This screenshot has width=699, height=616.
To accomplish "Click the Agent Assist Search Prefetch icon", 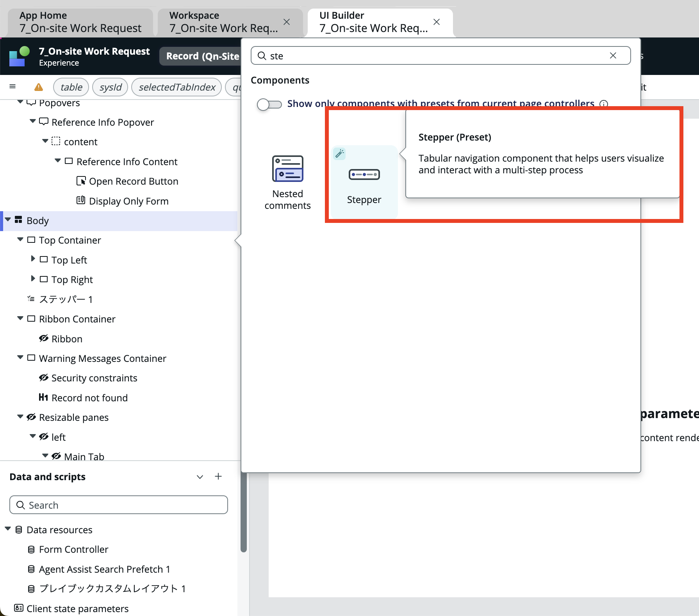I will pos(31,569).
